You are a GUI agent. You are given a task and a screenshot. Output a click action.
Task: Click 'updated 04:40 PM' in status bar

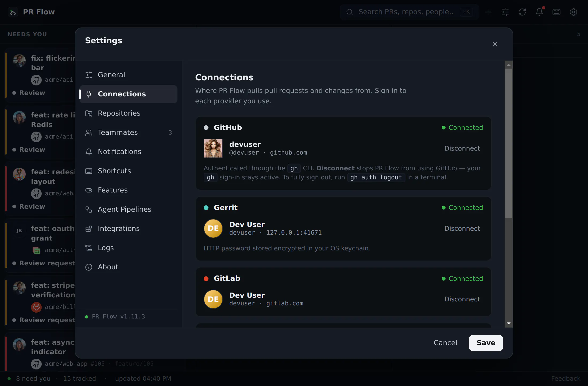143,379
